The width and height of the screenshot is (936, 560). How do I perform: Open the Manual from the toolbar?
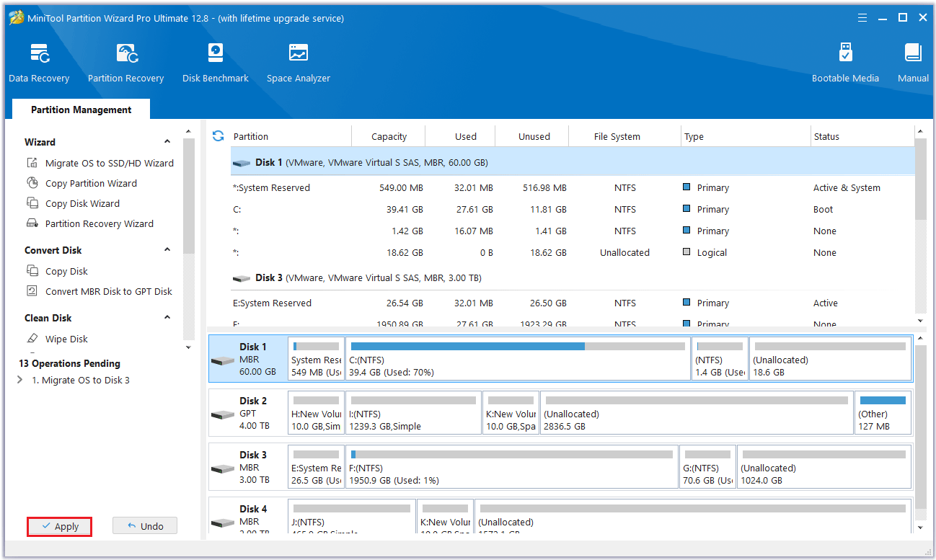[913, 63]
